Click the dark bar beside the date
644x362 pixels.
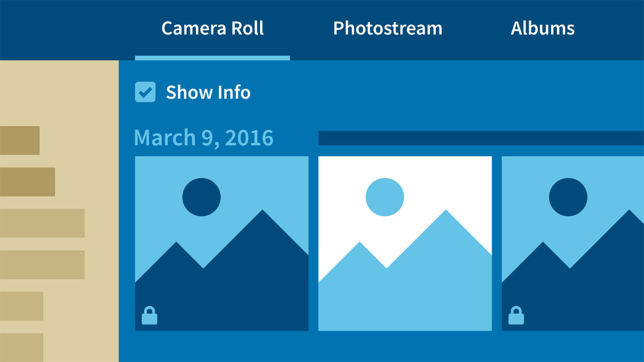[481, 138]
